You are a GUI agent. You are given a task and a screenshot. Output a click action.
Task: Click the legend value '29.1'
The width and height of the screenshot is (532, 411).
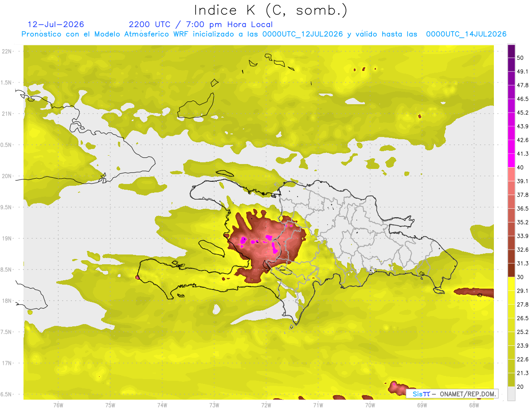[x=523, y=291]
